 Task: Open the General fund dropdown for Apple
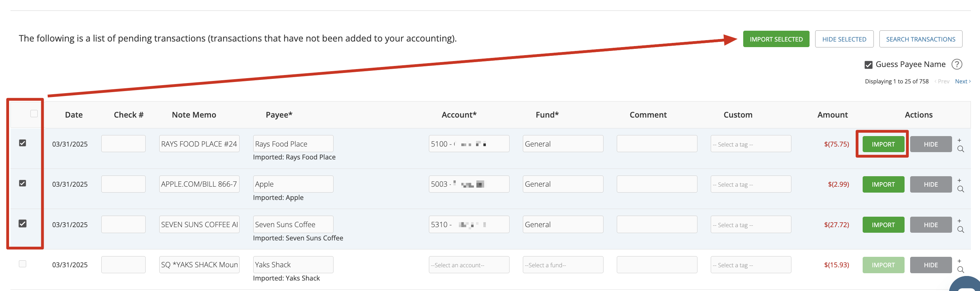563,184
